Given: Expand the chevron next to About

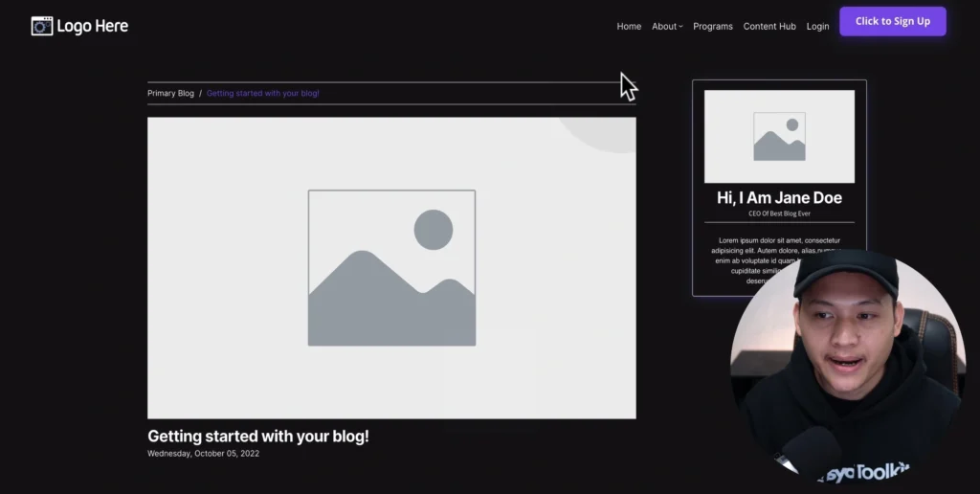Looking at the screenshot, I should tap(681, 27).
